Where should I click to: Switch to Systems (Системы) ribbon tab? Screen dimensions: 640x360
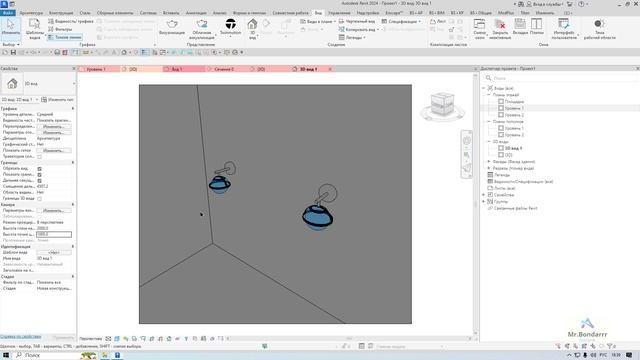pyautogui.click(x=148, y=13)
